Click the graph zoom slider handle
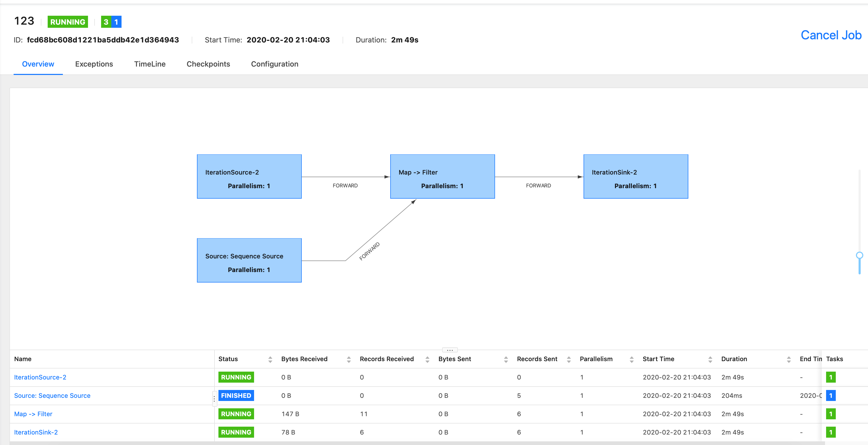Image resolution: width=868 pixels, height=445 pixels. pyautogui.click(x=859, y=255)
